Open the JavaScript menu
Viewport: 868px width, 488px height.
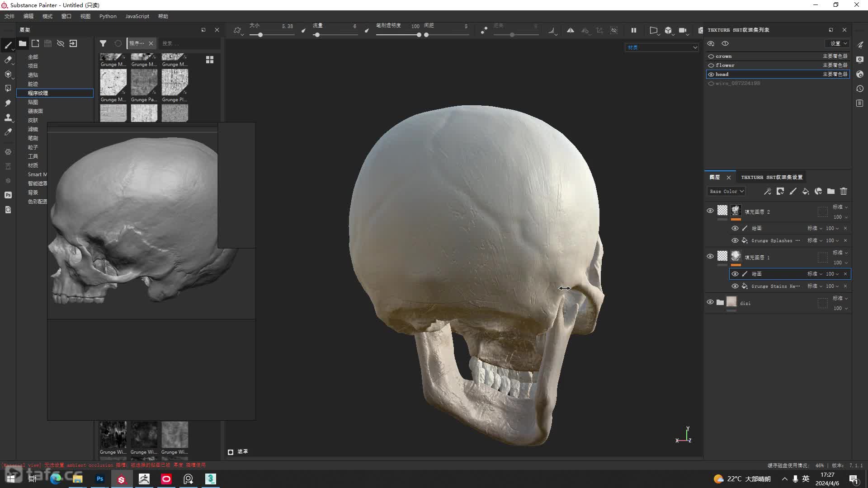(137, 16)
